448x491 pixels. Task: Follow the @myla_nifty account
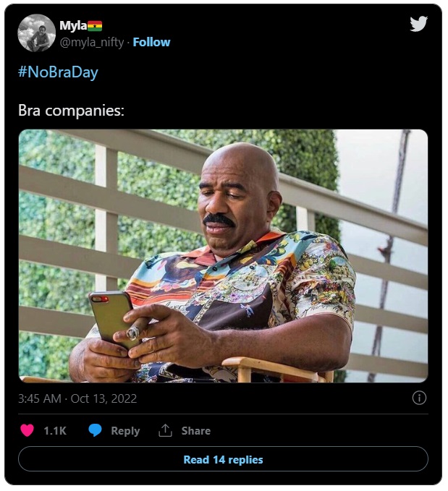click(x=151, y=42)
